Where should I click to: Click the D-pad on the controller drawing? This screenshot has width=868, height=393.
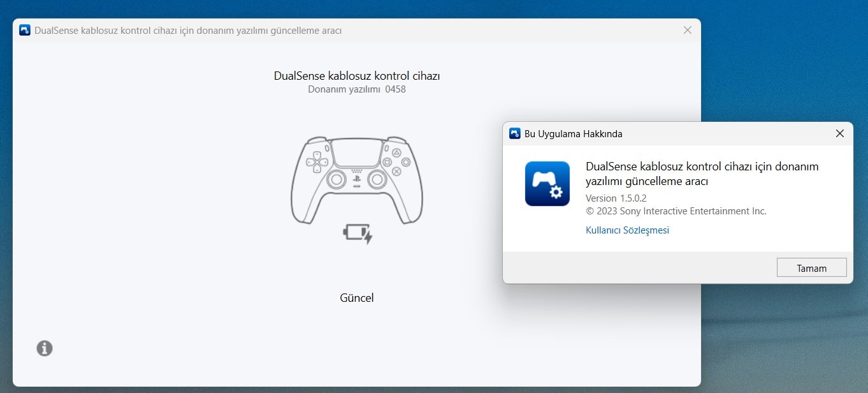click(316, 162)
